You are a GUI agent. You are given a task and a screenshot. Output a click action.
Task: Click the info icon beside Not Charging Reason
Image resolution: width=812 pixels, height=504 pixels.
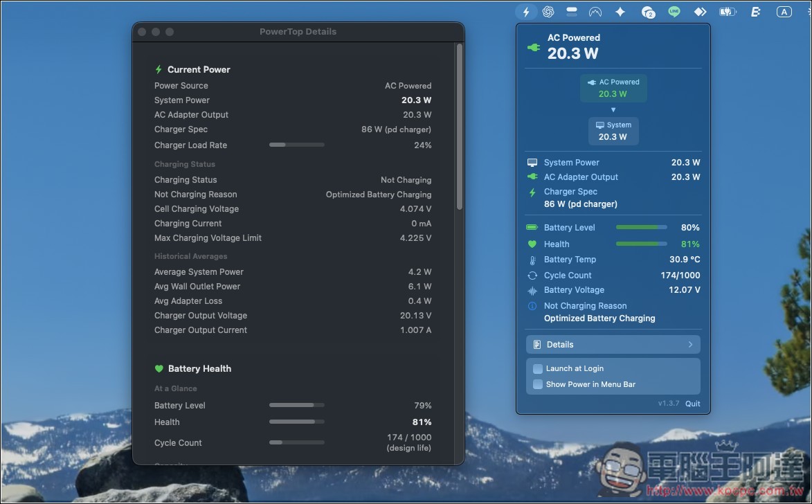tap(532, 306)
